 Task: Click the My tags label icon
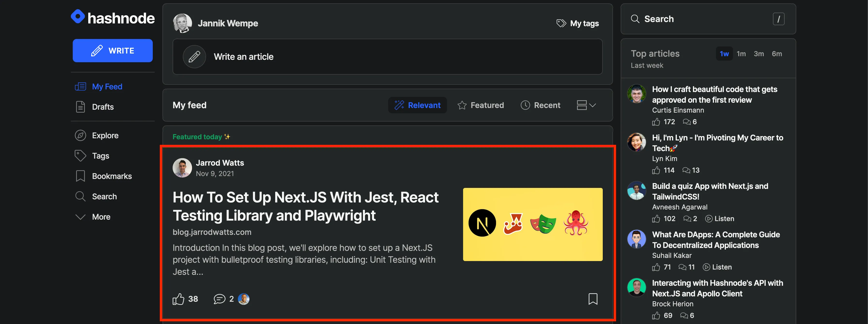point(561,23)
